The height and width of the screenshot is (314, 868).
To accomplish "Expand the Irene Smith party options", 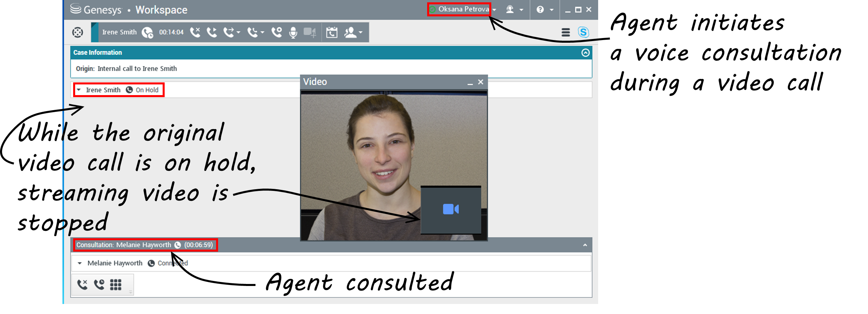I will (x=79, y=90).
